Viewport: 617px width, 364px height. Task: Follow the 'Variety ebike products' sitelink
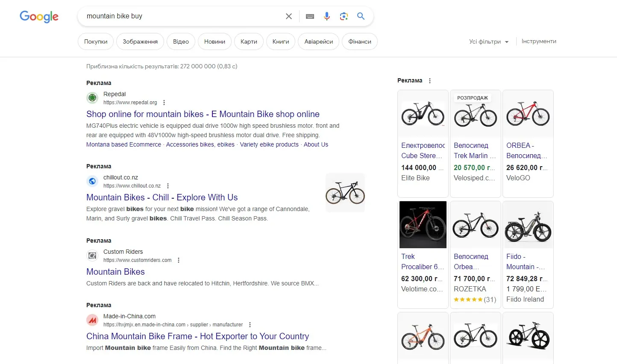point(269,144)
